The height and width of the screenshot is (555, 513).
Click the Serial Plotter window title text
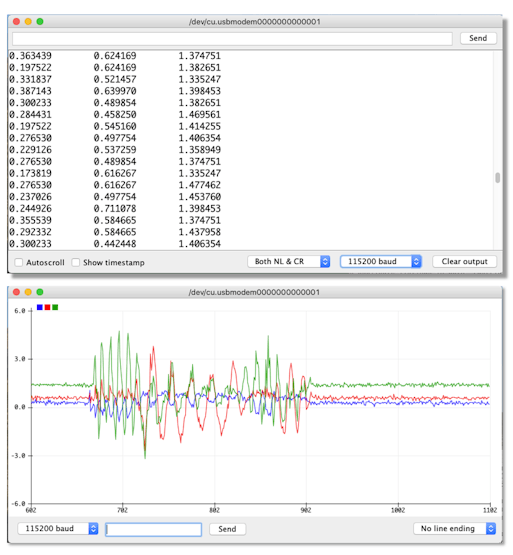point(255,292)
